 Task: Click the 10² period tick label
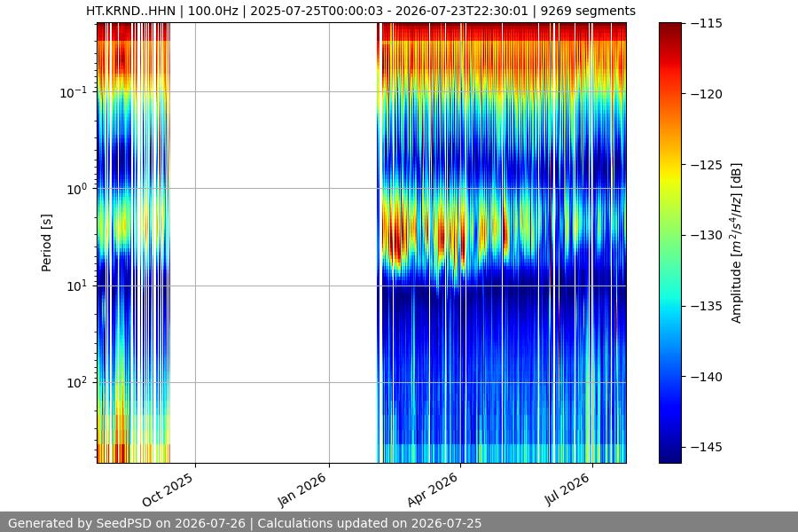point(77,382)
